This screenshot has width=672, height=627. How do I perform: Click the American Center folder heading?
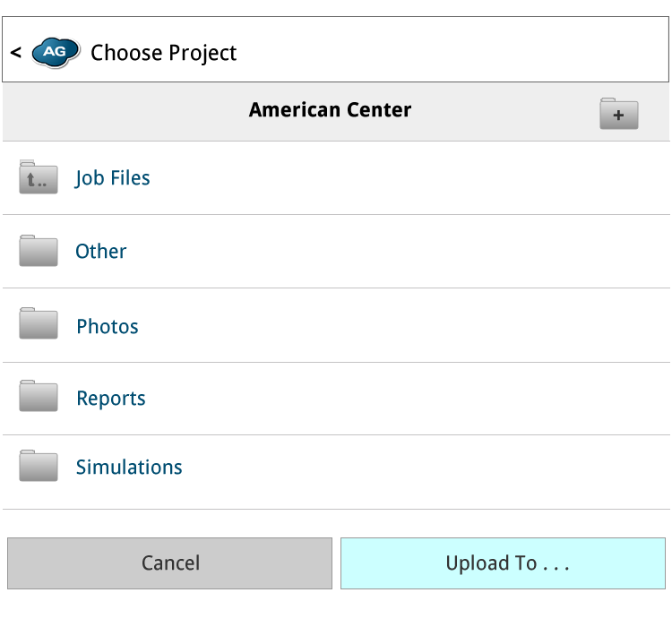(330, 110)
